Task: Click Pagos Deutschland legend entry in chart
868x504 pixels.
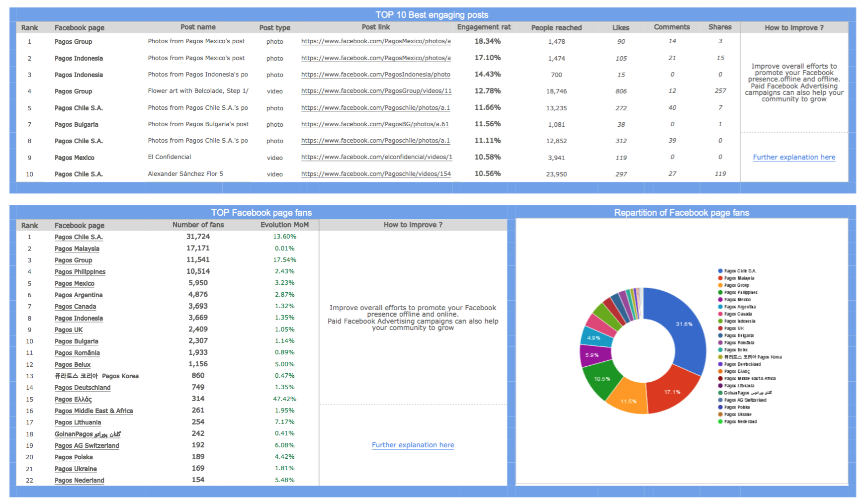Action: click(x=742, y=364)
